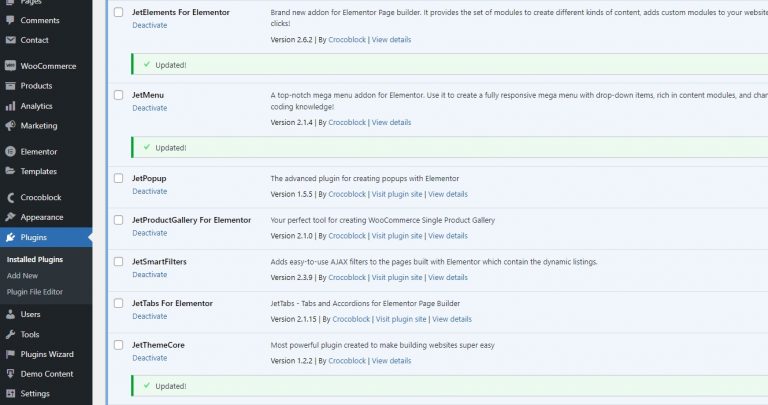
Task: Toggle the JetThemeCore plugin checkbox
Action: [x=119, y=345]
